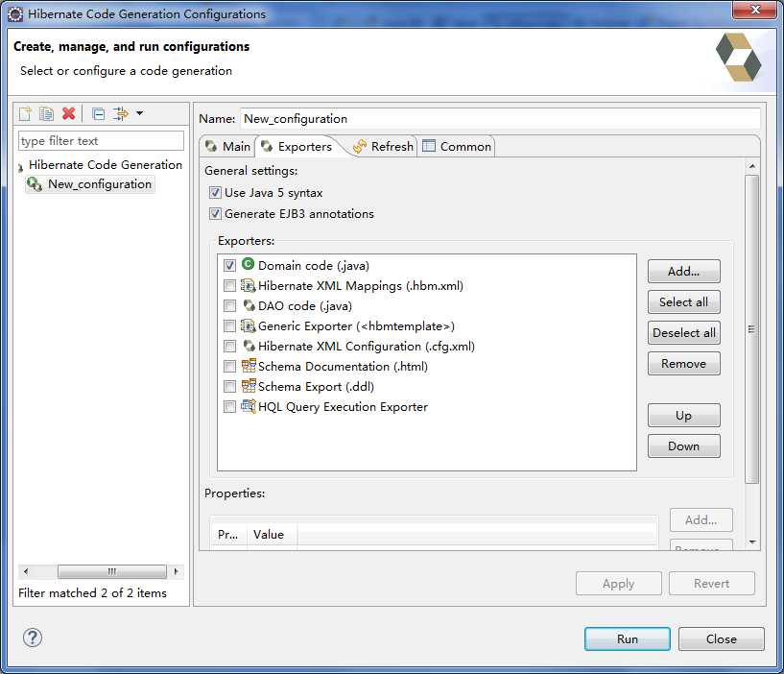Click the vertical scrollbar thumb in Exporters panel
Screen dimensions: 784x674
(751, 329)
